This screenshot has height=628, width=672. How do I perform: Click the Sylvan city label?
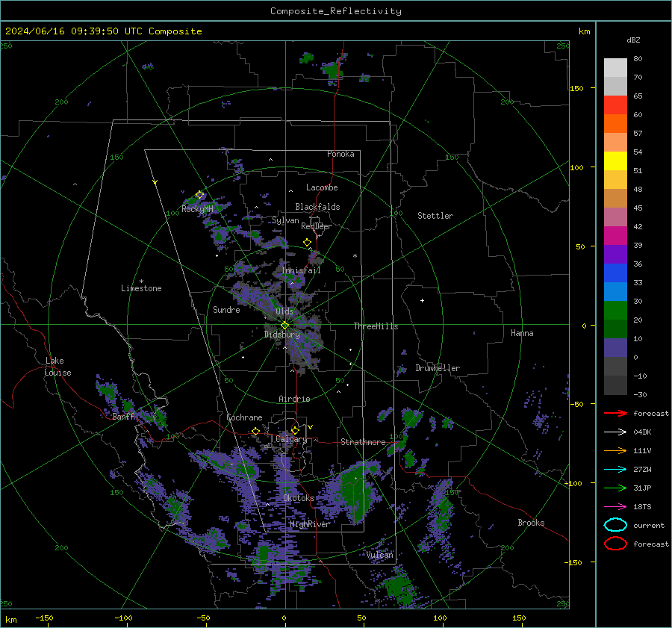[285, 220]
